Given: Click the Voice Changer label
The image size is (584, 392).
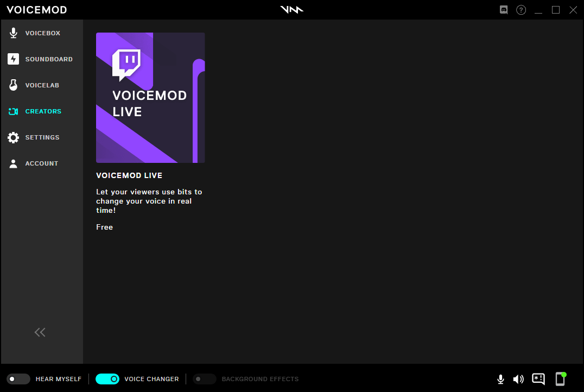Looking at the screenshot, I should (151, 379).
